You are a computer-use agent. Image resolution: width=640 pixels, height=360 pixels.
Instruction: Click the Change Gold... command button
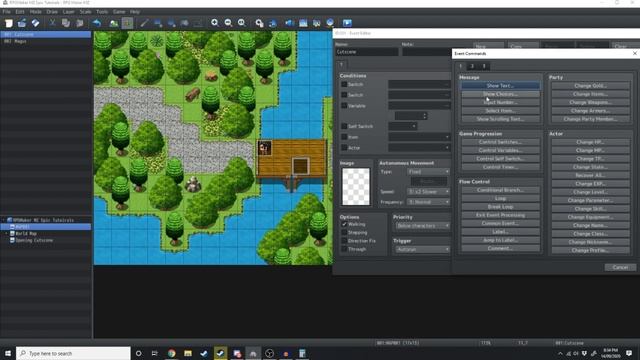pyautogui.click(x=590, y=86)
